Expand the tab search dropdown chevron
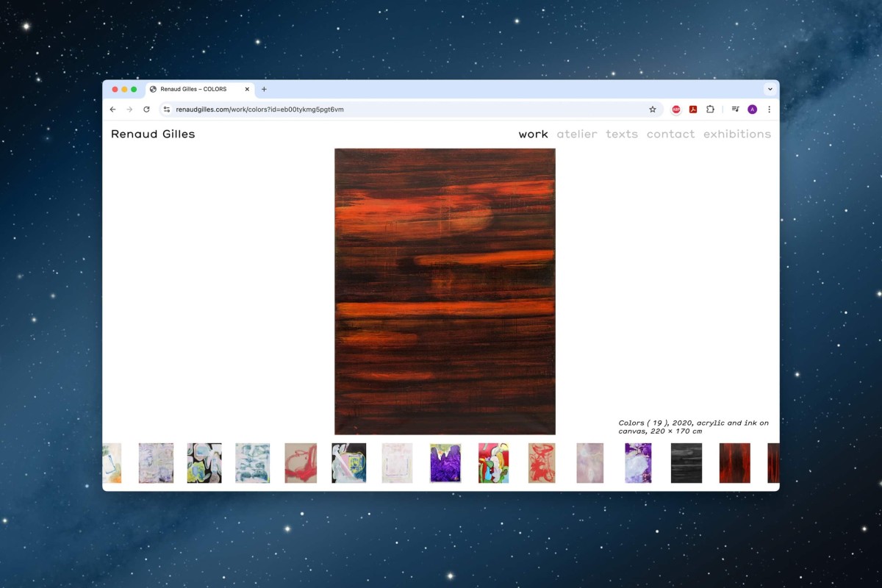The height and width of the screenshot is (588, 882). 770,89
